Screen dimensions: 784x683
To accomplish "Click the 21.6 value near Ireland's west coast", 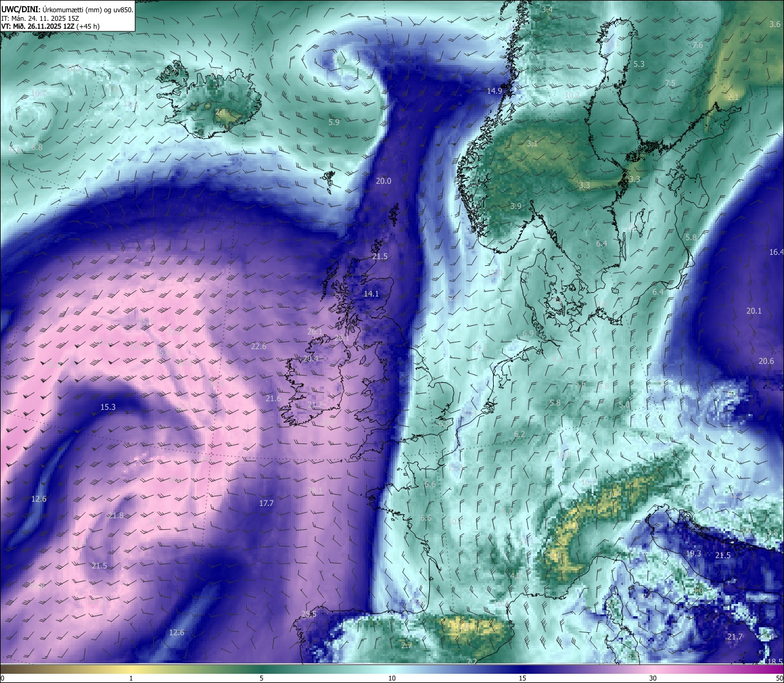I will click(273, 398).
